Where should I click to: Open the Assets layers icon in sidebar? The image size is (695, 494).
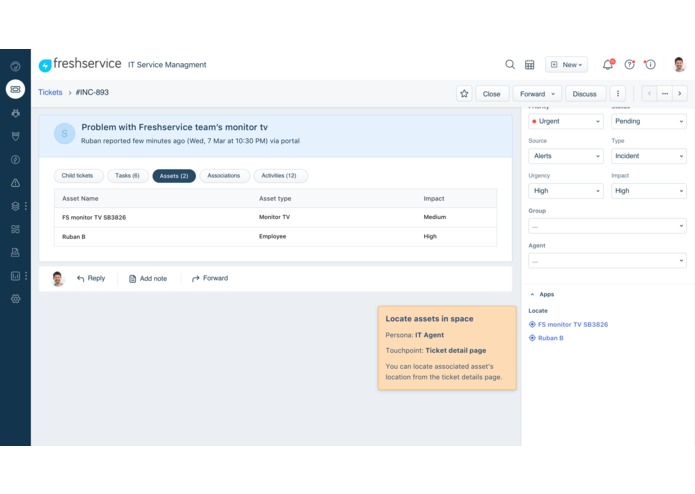(15, 206)
